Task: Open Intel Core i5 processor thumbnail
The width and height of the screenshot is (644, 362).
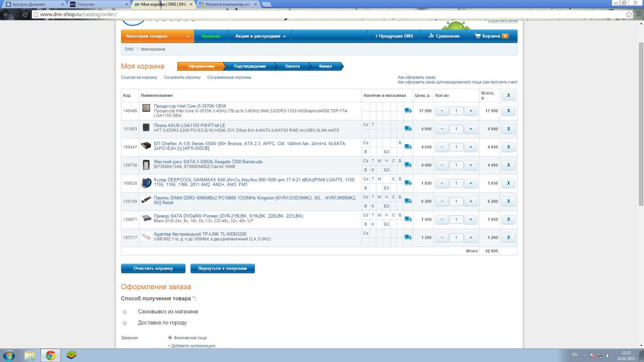Action: [146, 108]
